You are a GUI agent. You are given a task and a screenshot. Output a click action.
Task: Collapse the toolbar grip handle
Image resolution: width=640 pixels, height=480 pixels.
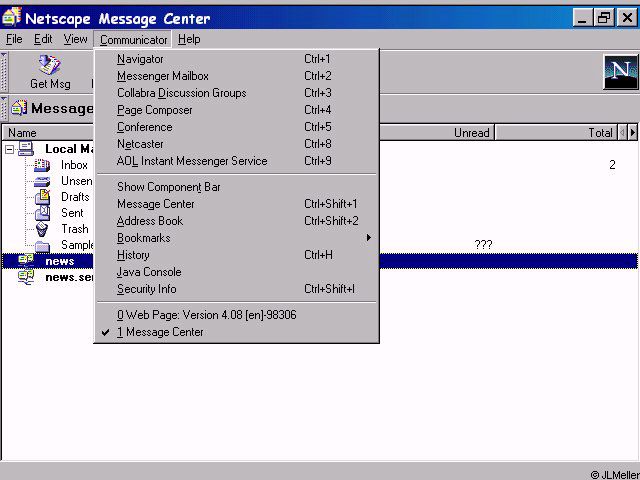point(4,72)
